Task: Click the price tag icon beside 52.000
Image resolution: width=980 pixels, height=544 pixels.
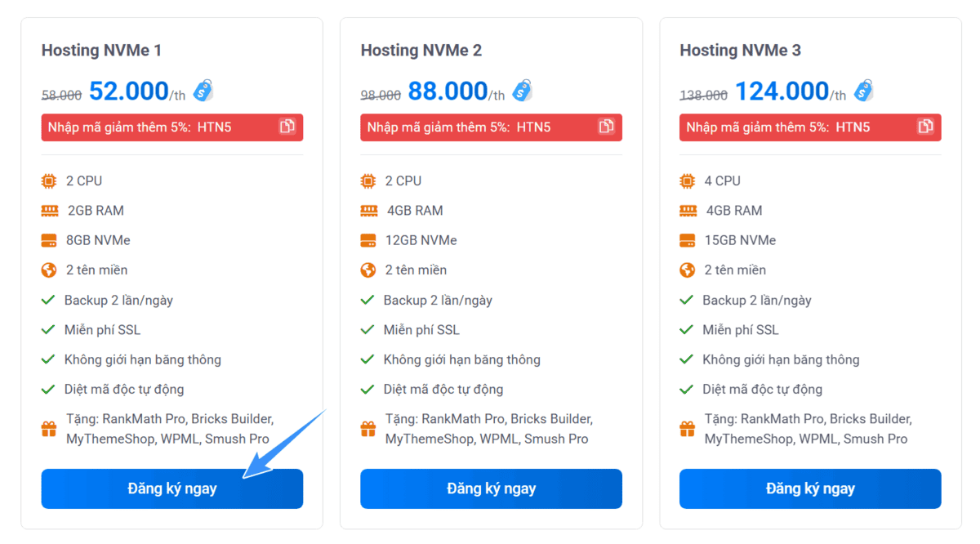Action: pos(203,91)
